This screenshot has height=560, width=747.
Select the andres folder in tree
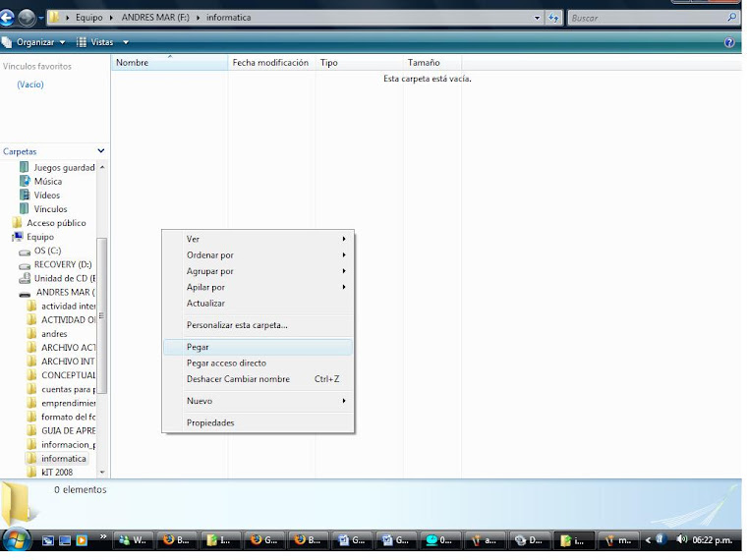click(47, 334)
